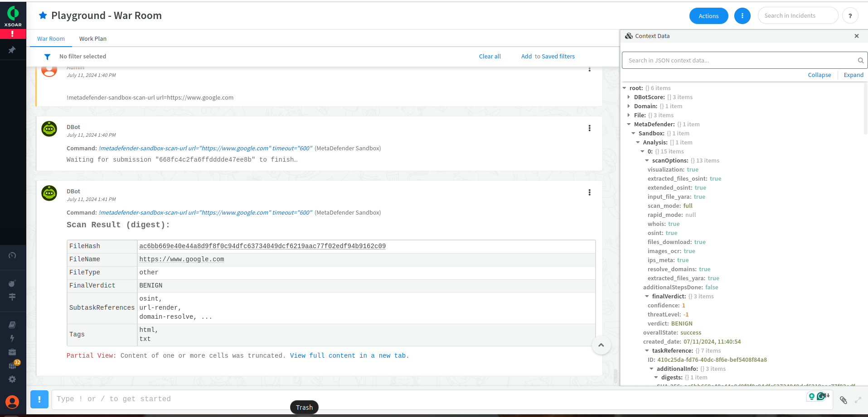
Task: Collapse the MetaDefender node
Action: (x=629, y=125)
